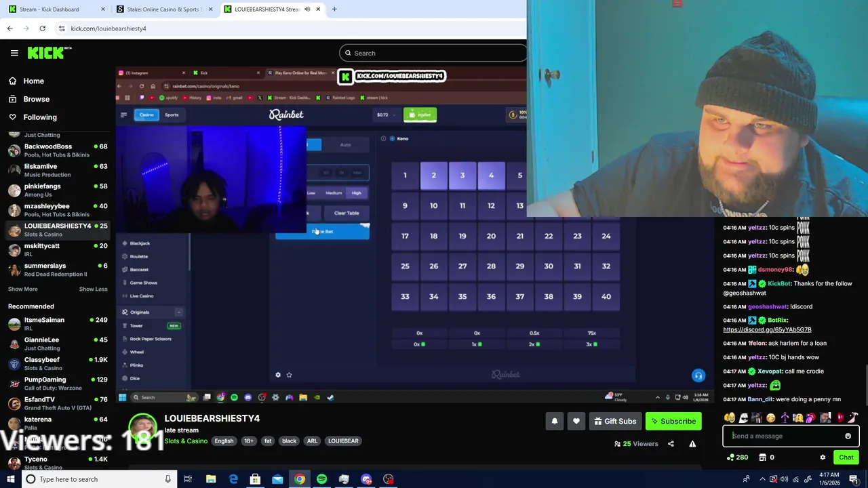Click the English stream tag
Image resolution: width=868 pixels, height=488 pixels.
click(x=224, y=441)
